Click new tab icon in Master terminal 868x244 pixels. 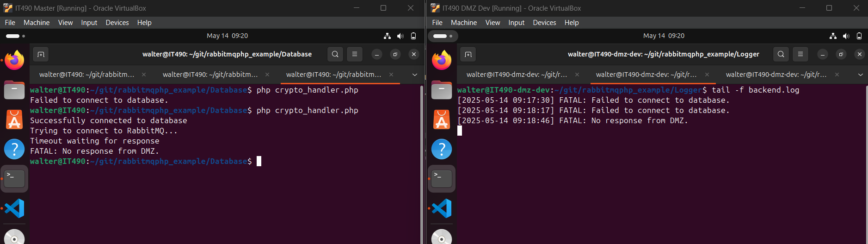coord(41,55)
